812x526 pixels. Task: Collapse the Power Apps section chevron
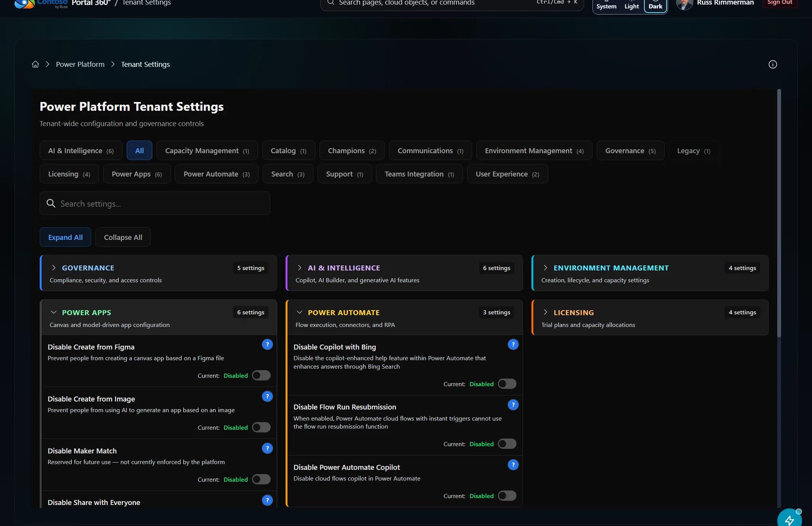[x=54, y=312]
